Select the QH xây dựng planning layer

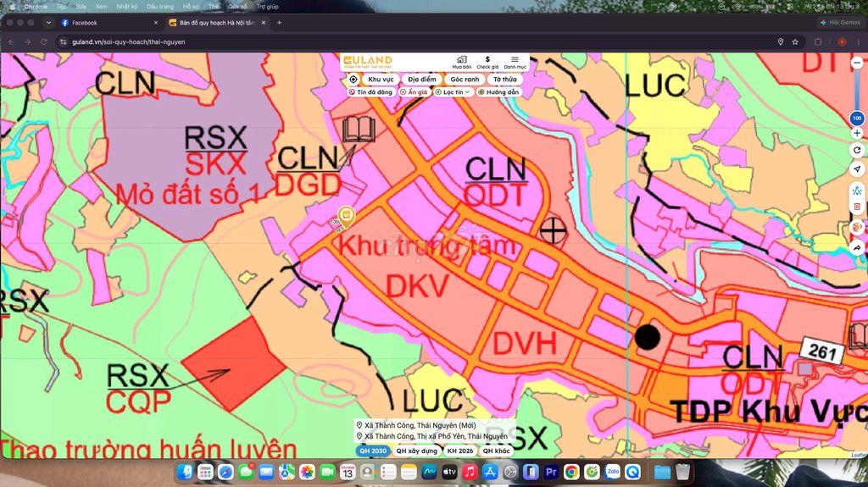[417, 451]
